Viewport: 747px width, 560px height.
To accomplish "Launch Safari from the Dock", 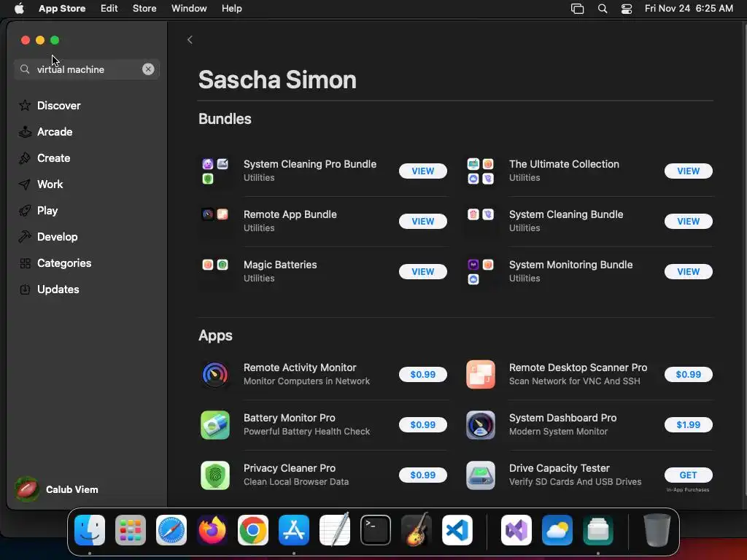I will click(171, 529).
